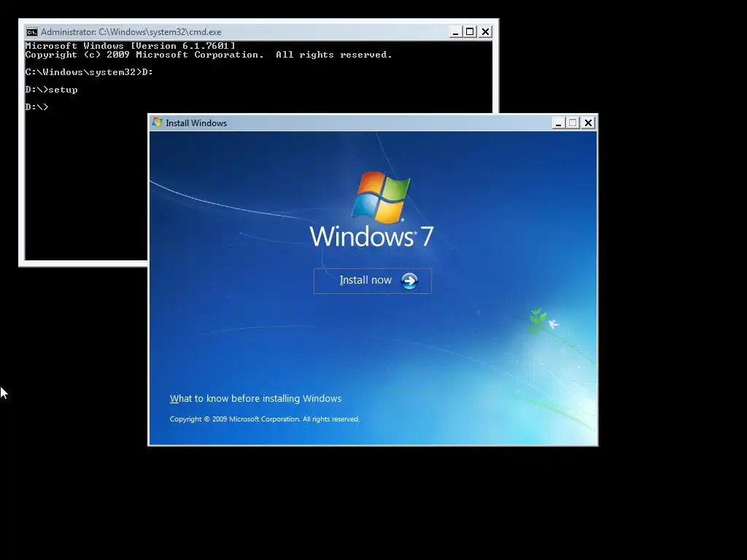Click the disabled maximize button of Install Windows
The width and height of the screenshot is (747, 560).
point(573,122)
